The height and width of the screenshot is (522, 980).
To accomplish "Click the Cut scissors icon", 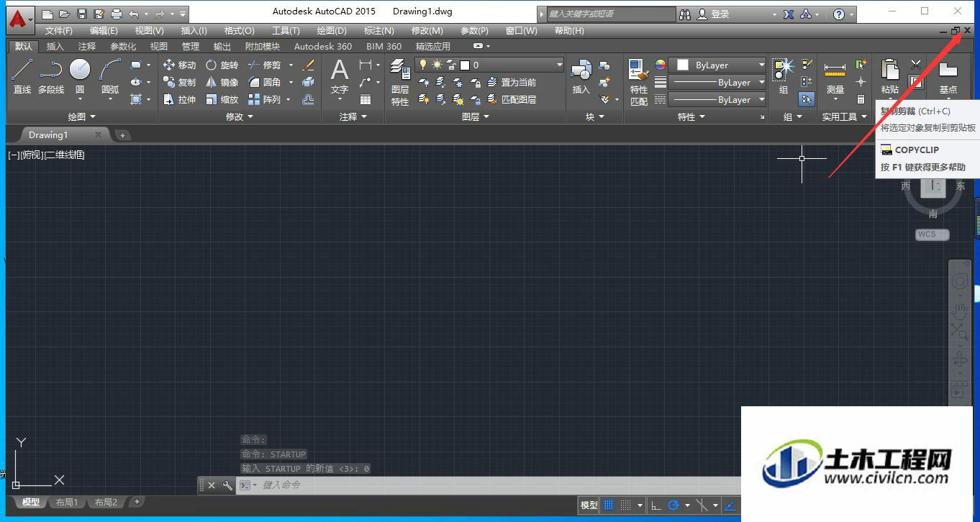I will (915, 65).
